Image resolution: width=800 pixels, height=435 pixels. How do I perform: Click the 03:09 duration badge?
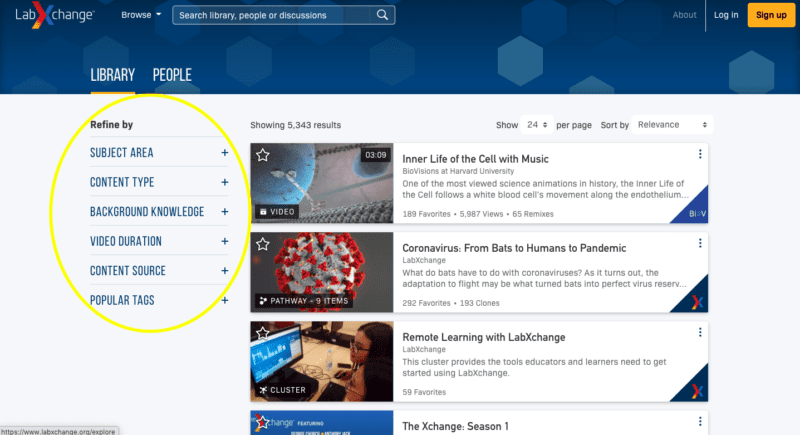(376, 155)
